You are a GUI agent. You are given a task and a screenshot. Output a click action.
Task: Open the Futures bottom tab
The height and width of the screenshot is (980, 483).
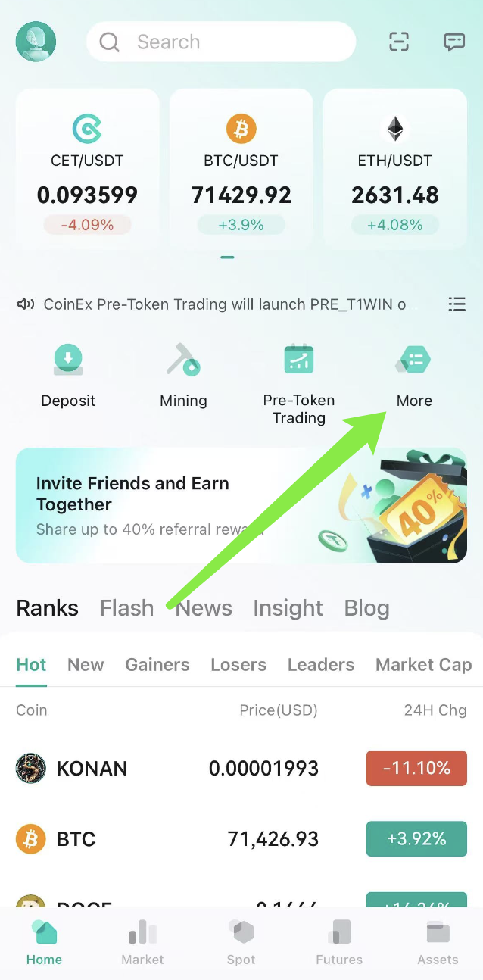click(x=339, y=943)
